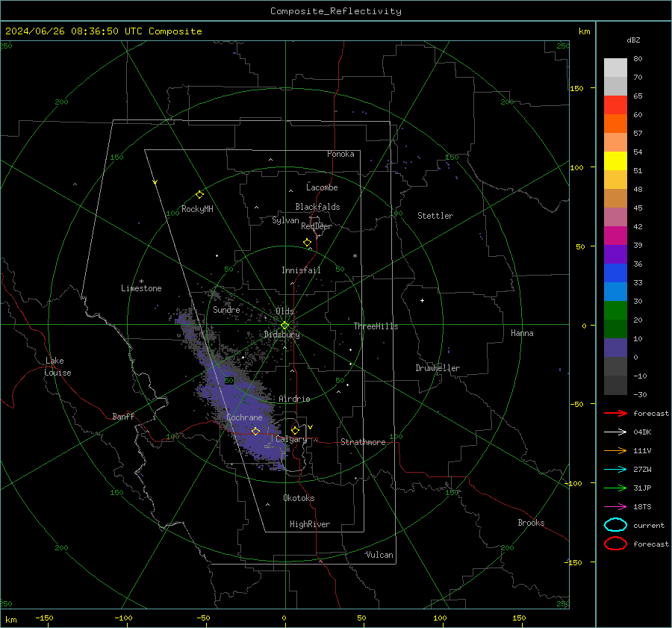Click the Limestone label
The width and height of the screenshot is (672, 628).
tap(141, 288)
